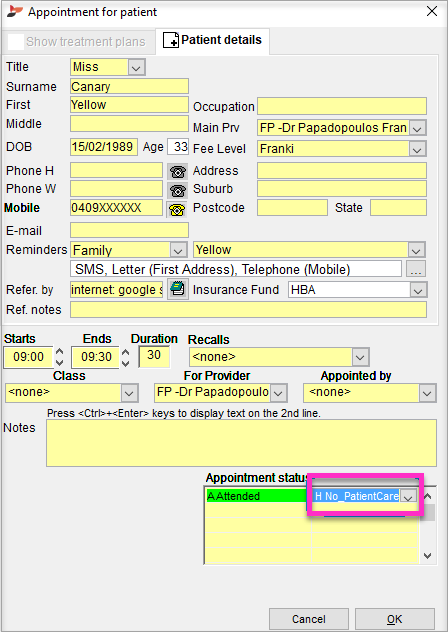The image size is (448, 632).
Task: Click the application logo in title bar
Action: point(15,12)
